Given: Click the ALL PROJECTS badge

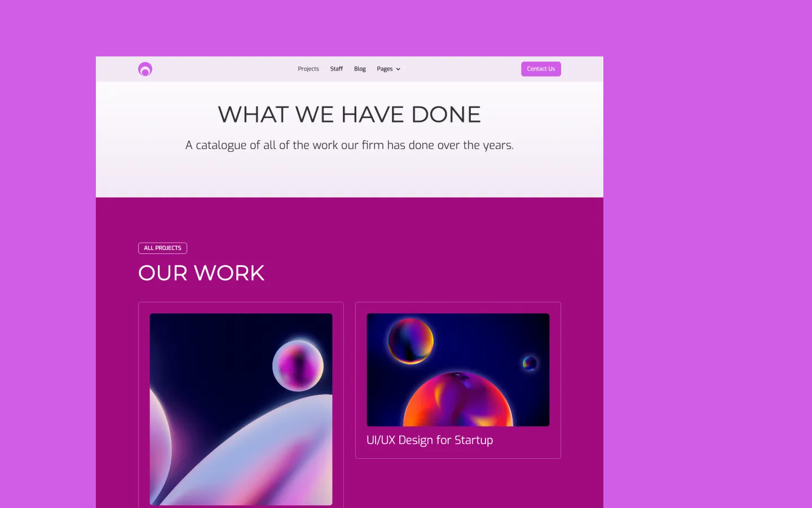Looking at the screenshot, I should [x=162, y=248].
